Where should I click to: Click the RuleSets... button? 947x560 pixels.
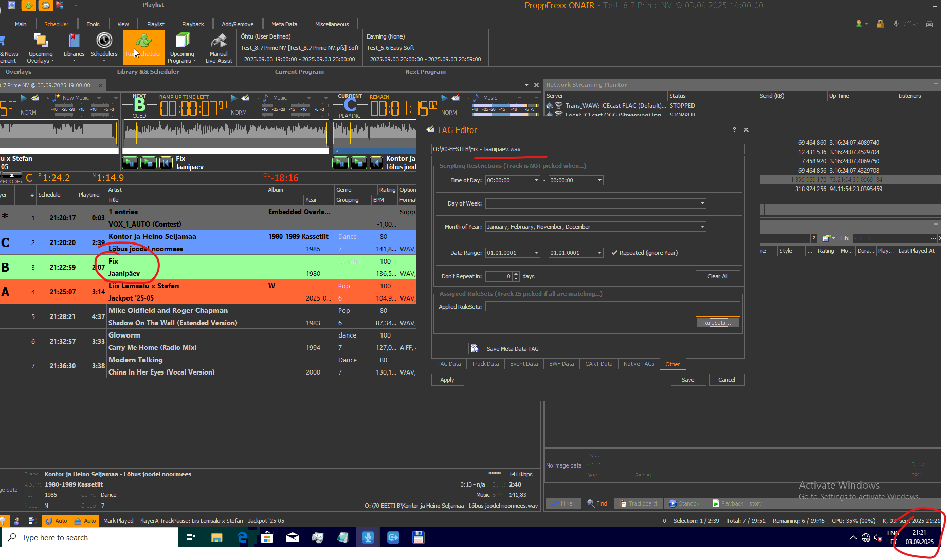pyautogui.click(x=717, y=323)
